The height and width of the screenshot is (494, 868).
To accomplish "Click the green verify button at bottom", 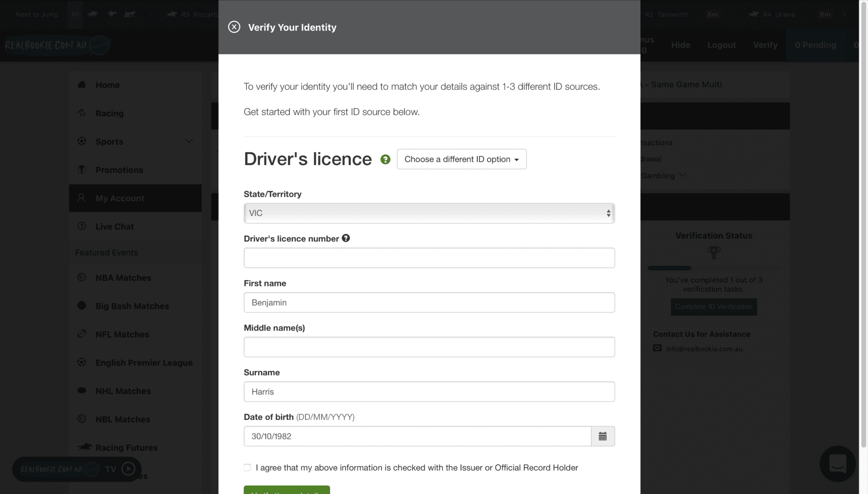I will click(287, 490).
